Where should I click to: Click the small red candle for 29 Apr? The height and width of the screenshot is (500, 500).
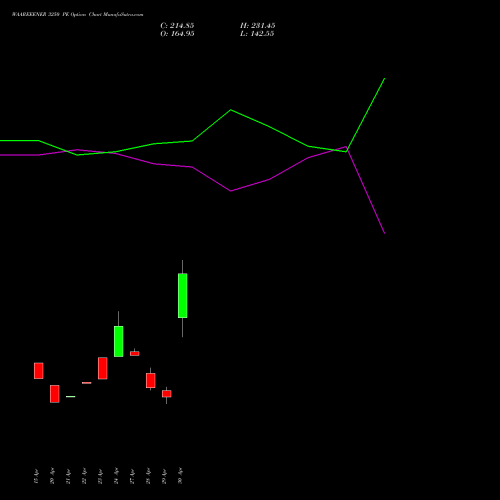pyautogui.click(x=167, y=394)
